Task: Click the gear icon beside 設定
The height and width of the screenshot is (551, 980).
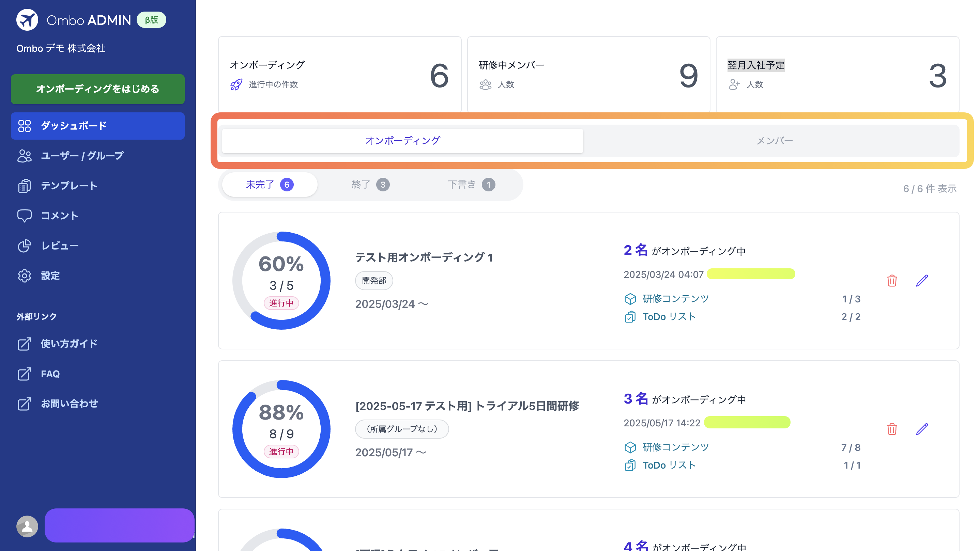Action: [24, 276]
